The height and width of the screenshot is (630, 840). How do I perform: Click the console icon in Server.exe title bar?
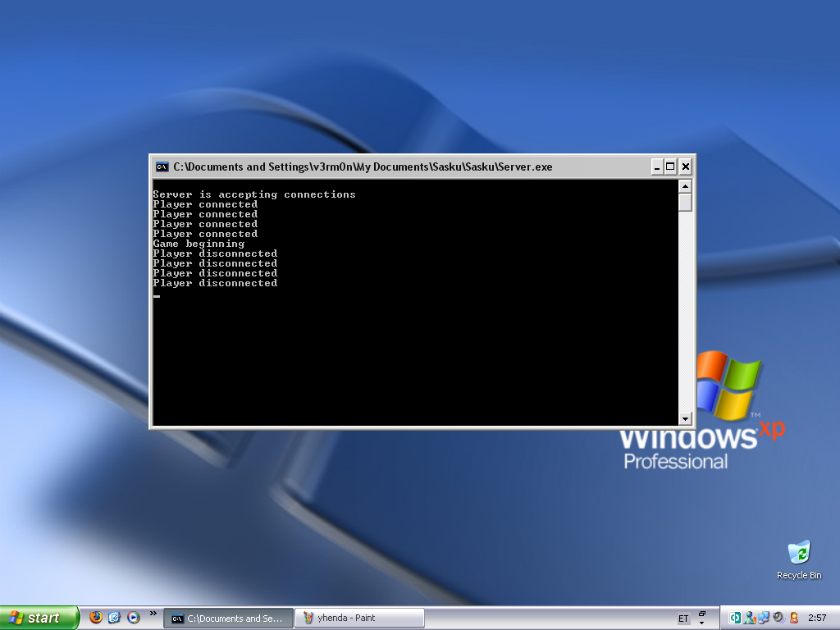click(162, 167)
